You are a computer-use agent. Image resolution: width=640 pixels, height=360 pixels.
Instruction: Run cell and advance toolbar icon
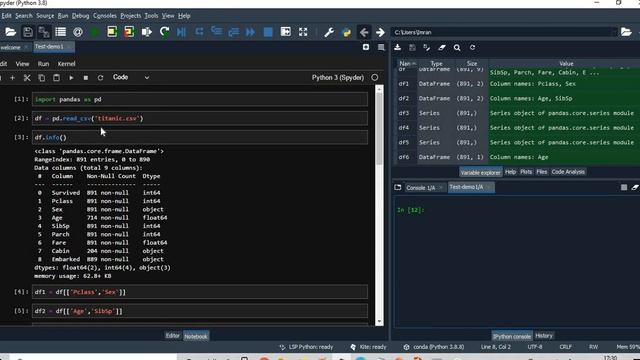(x=129, y=32)
